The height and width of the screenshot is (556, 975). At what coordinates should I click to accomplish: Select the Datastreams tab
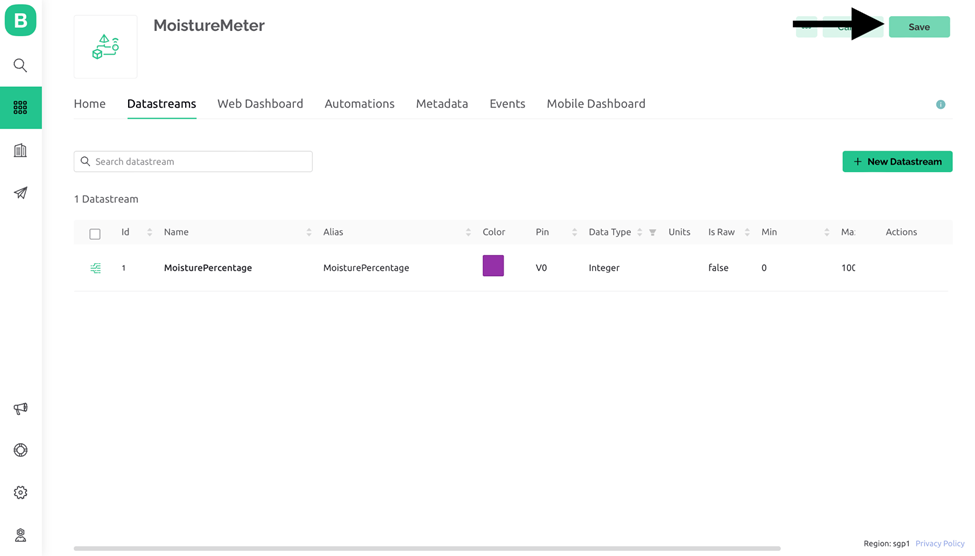click(162, 104)
